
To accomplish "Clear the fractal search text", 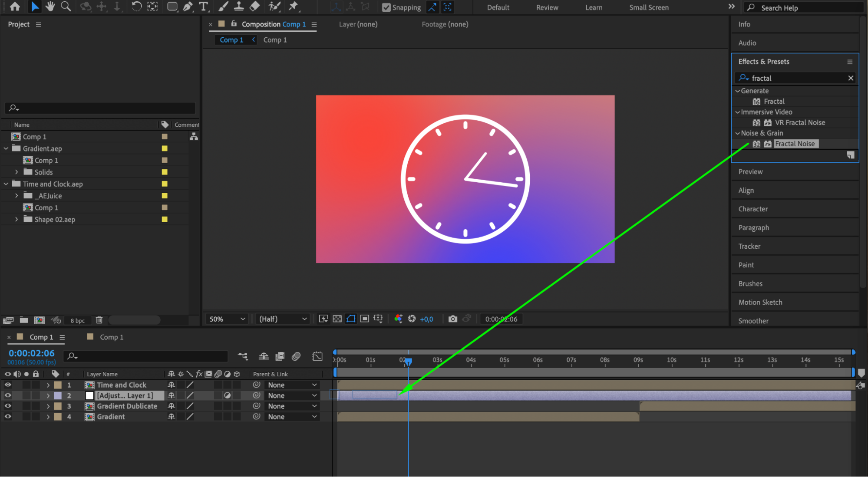I will pyautogui.click(x=851, y=78).
